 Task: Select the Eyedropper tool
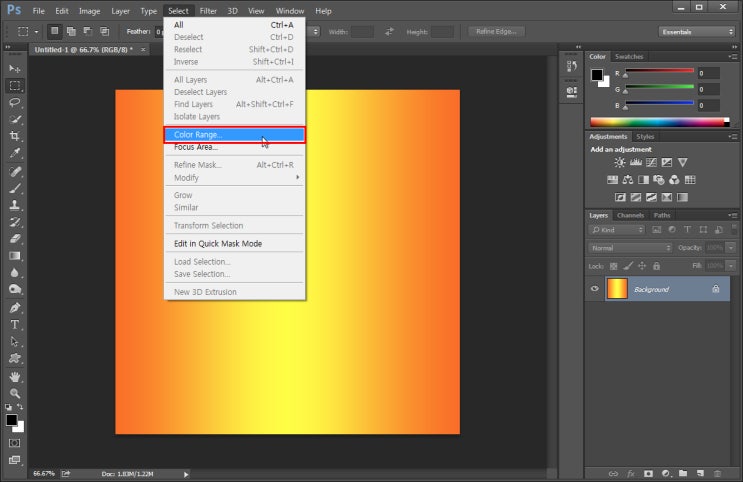[x=15, y=153]
